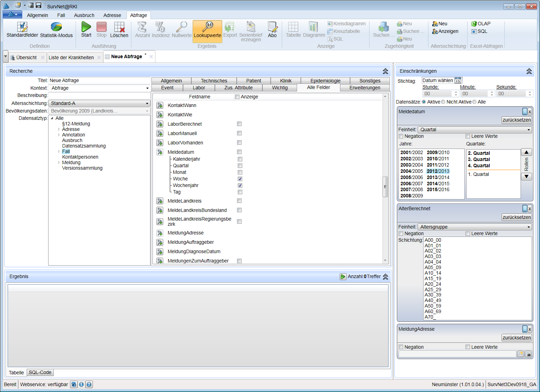Activate Statistik-Modus icon
Image resolution: width=540 pixels, height=392 pixels.
tap(56, 27)
